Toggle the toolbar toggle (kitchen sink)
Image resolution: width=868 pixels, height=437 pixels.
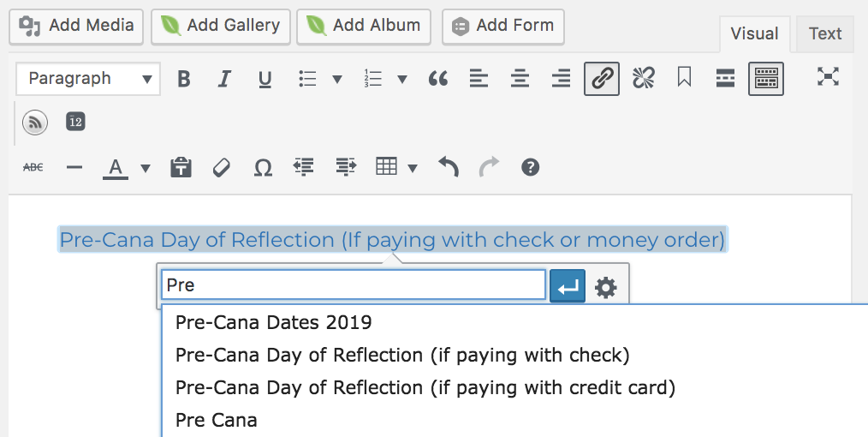click(766, 79)
